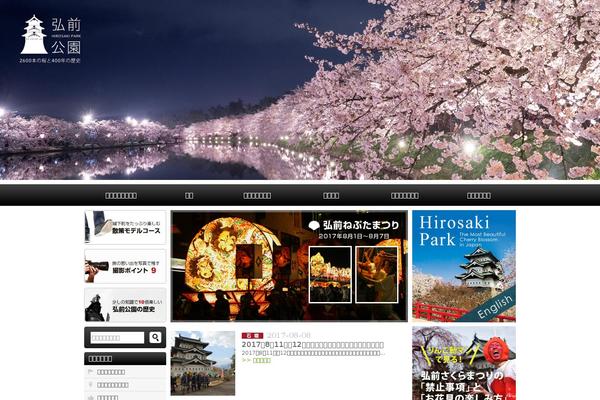Open the 弘前ねぷたまつり festival main banner

289,266
